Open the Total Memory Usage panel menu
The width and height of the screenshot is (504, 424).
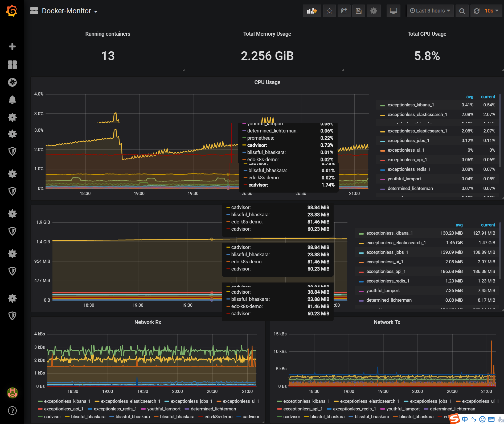267,34
